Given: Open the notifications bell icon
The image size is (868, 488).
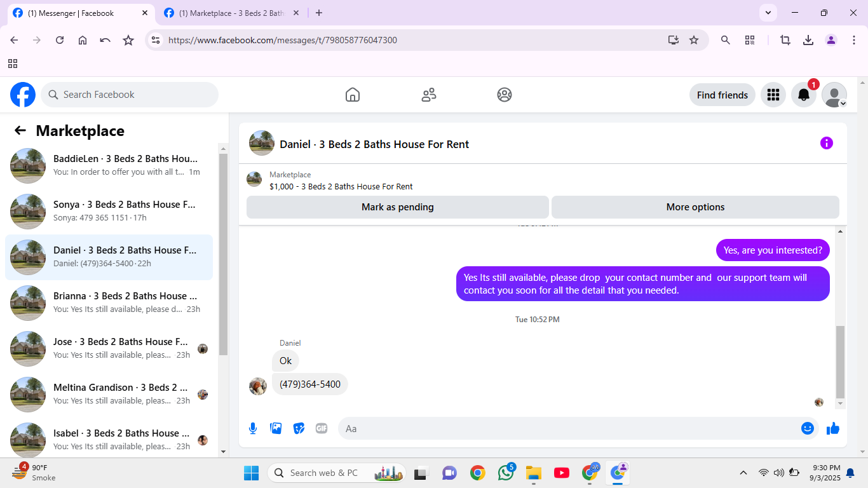Looking at the screenshot, I should point(804,95).
